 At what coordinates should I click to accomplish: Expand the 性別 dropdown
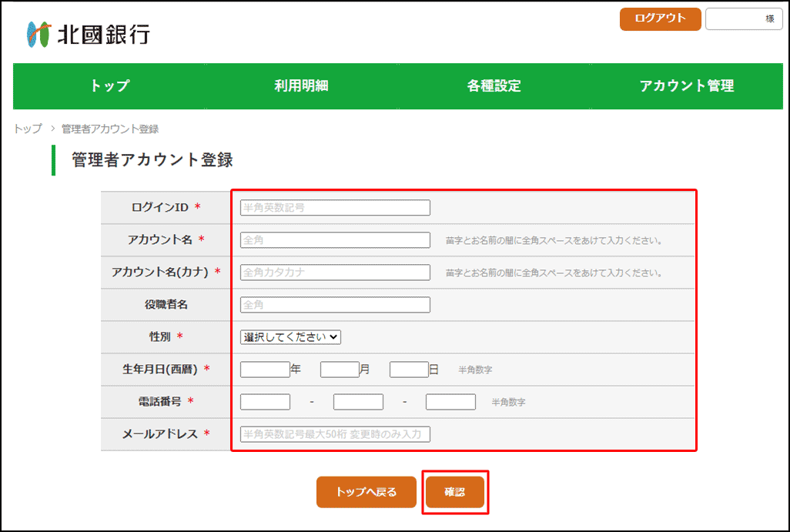(x=290, y=337)
